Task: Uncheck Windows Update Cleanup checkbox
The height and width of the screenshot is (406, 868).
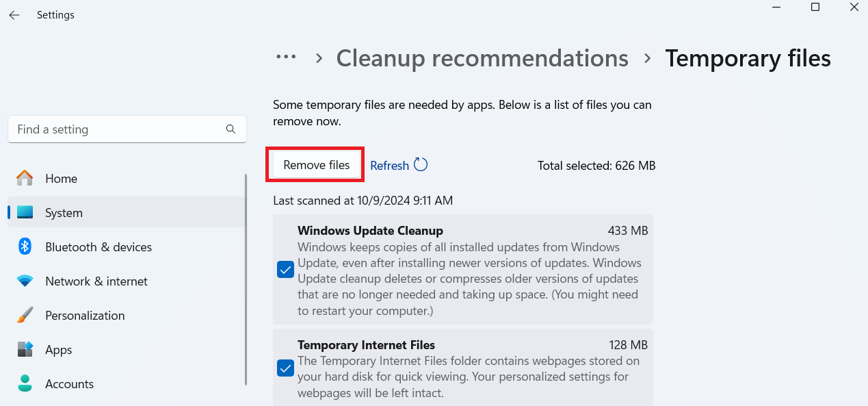Action: (285, 270)
